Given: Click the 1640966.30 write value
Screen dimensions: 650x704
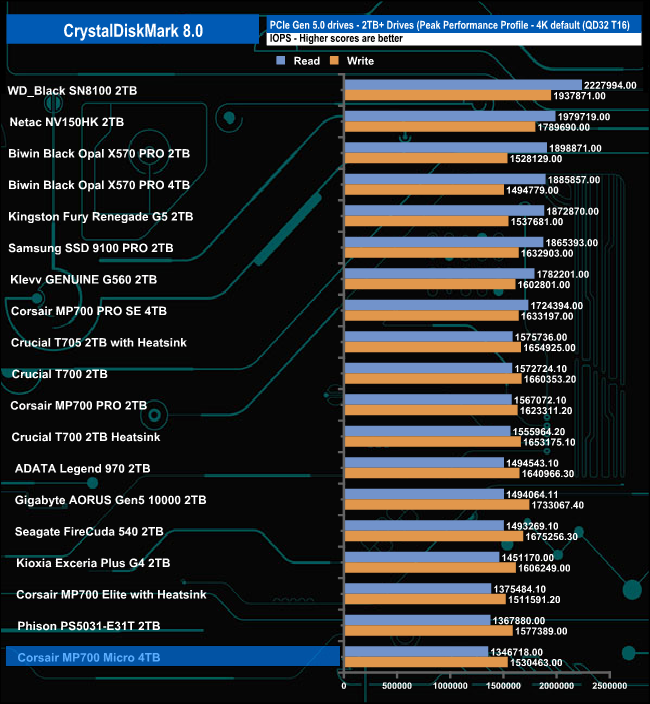Looking at the screenshot, I should (x=548, y=474).
